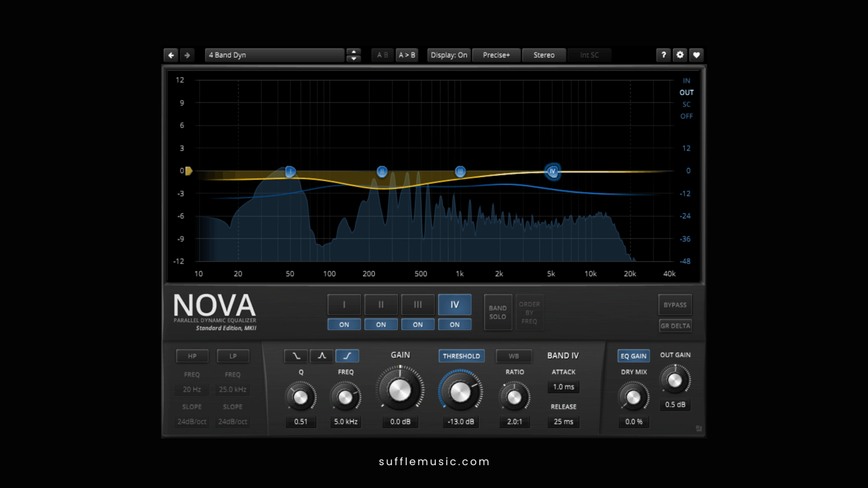Viewport: 868px width, 488px height.
Task: Click the attack 1.0 ms value
Action: (563, 387)
